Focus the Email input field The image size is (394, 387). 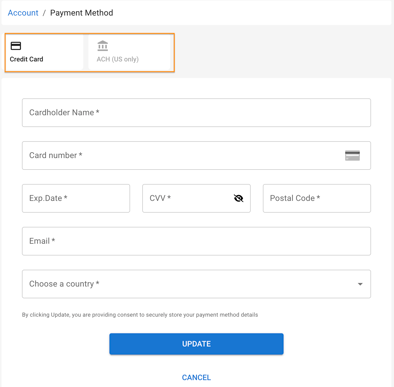tap(196, 241)
